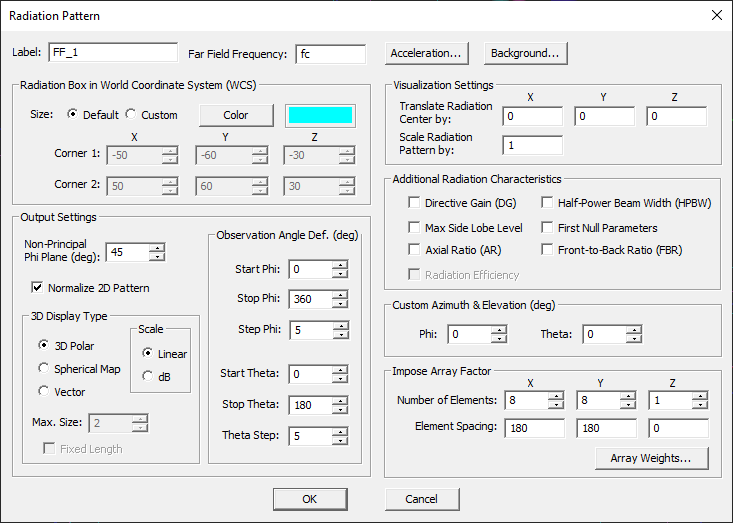Increase Number of Elements X spinner
The width and height of the screenshot is (733, 523).
[x=556, y=396]
